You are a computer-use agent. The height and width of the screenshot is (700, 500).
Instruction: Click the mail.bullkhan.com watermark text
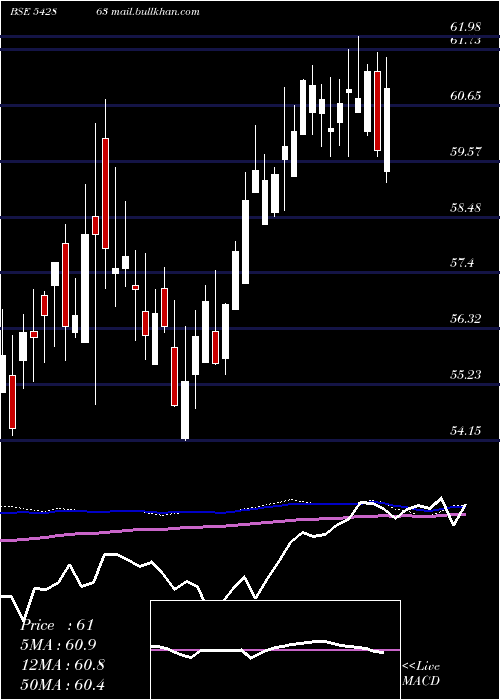(x=154, y=12)
